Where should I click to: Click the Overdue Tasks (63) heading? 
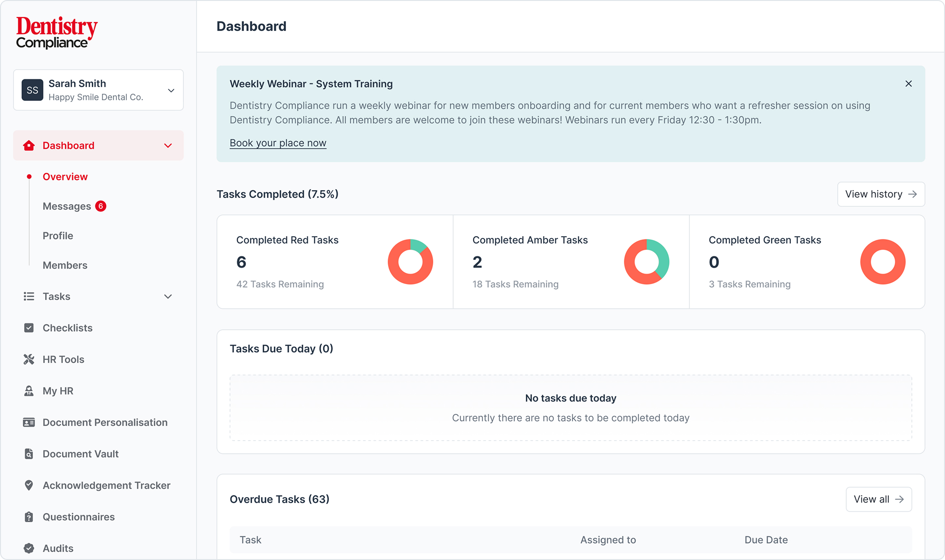pyautogui.click(x=280, y=499)
